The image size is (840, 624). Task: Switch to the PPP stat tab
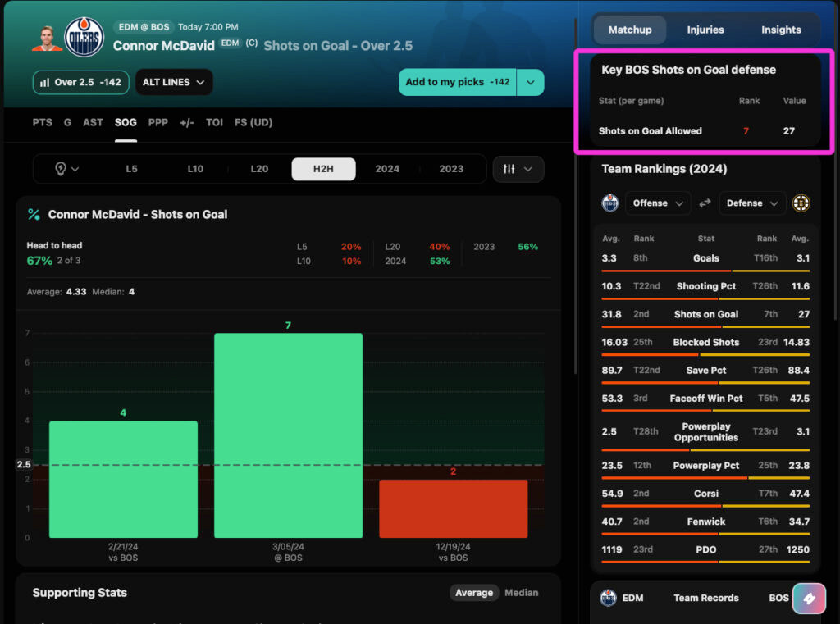(x=158, y=123)
